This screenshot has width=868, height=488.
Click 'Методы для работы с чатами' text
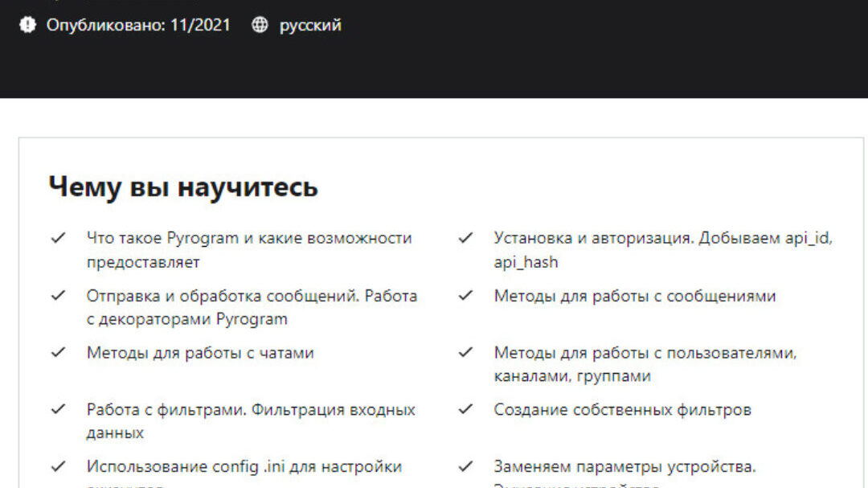pos(200,352)
